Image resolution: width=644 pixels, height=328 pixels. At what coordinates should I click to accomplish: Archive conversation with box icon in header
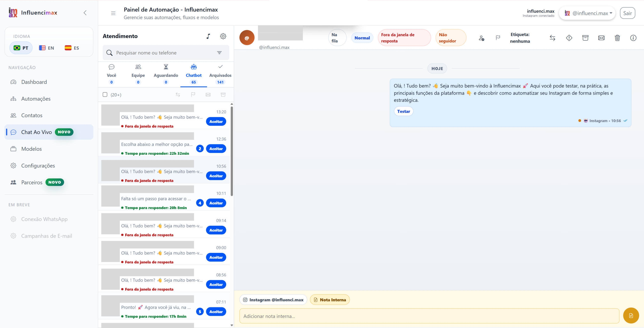(x=585, y=38)
